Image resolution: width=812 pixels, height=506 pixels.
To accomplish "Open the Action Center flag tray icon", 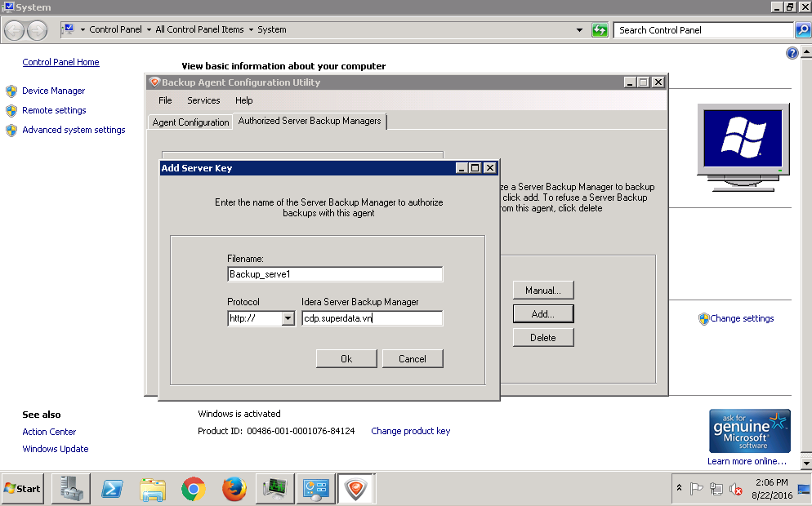I will click(697, 488).
